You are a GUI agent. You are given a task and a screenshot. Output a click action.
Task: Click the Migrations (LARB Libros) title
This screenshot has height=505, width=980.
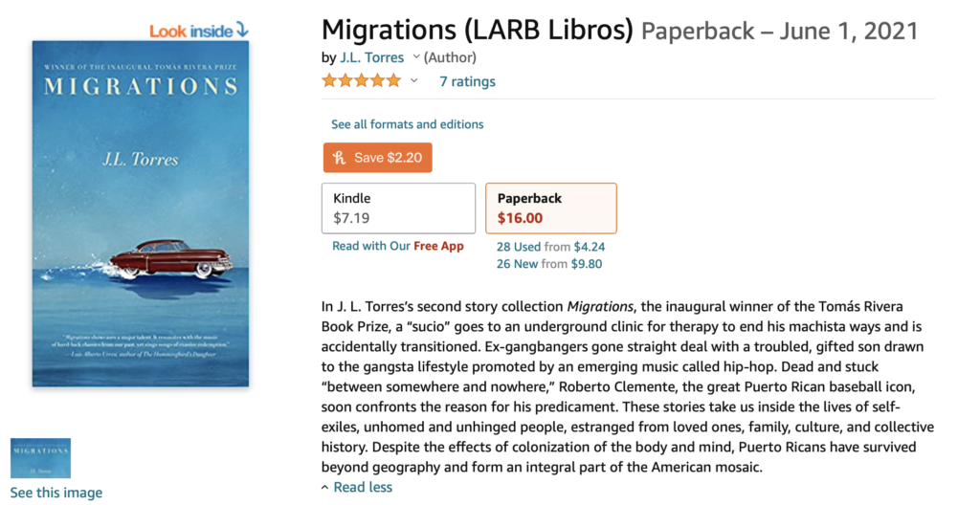(478, 31)
